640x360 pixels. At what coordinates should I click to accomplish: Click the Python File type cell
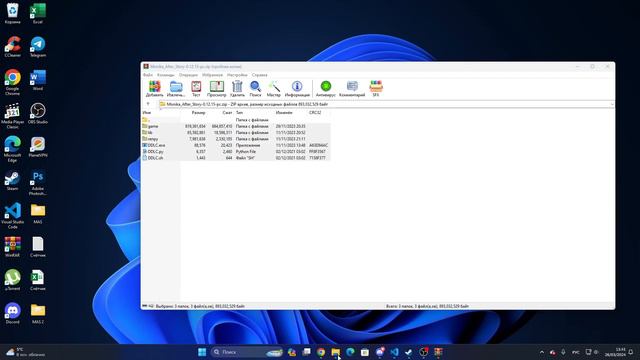click(246, 151)
